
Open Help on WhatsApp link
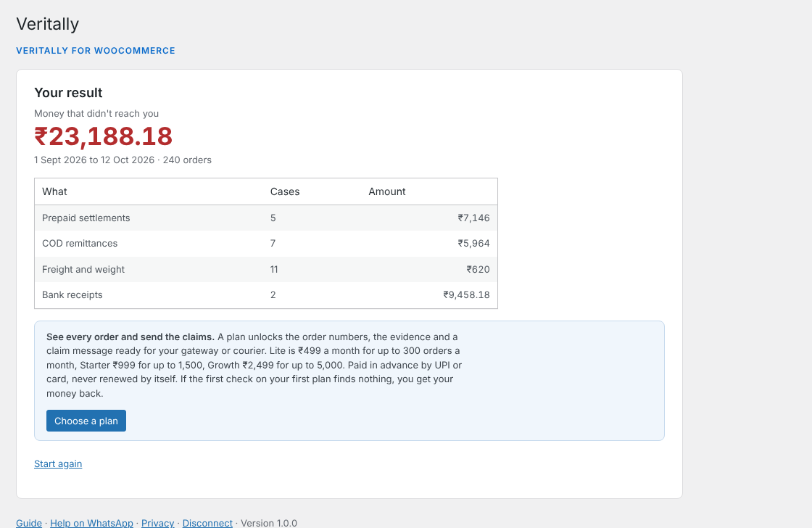[91, 523]
